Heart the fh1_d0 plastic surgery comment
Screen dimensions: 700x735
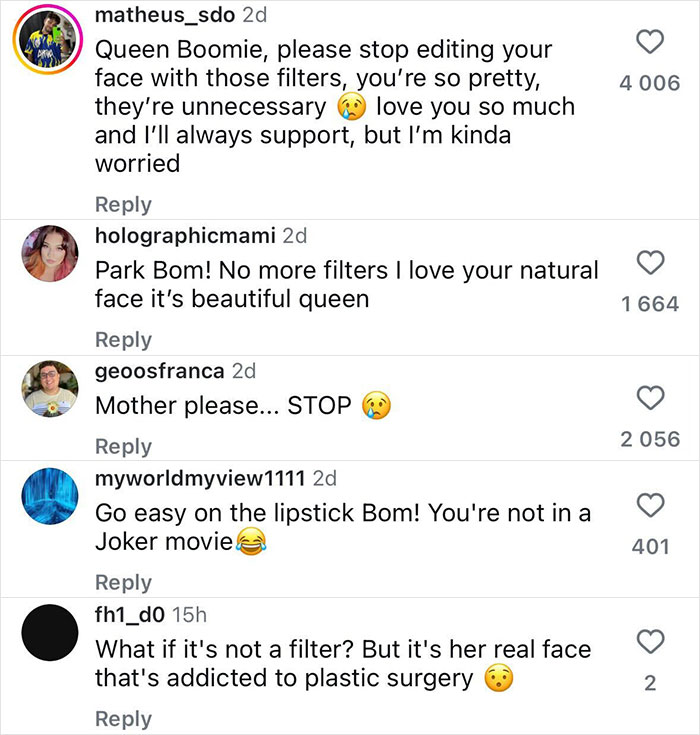(x=651, y=641)
